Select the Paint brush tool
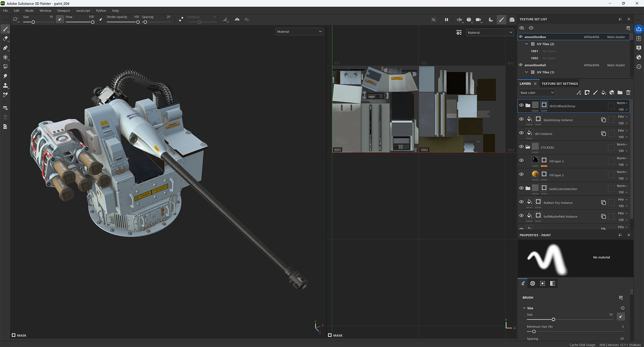This screenshot has width=644, height=347. pyautogui.click(x=5, y=29)
